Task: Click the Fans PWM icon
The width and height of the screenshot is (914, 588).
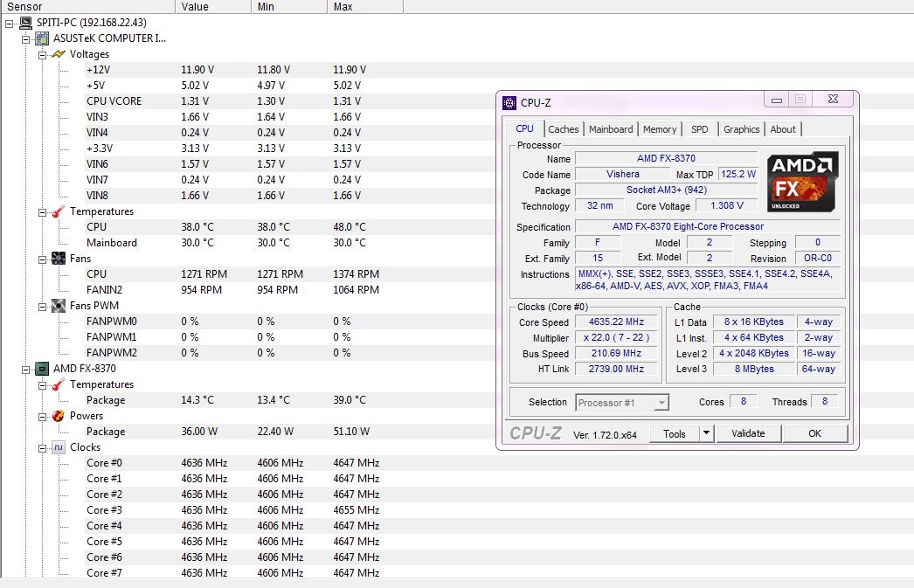Action: pyautogui.click(x=59, y=306)
